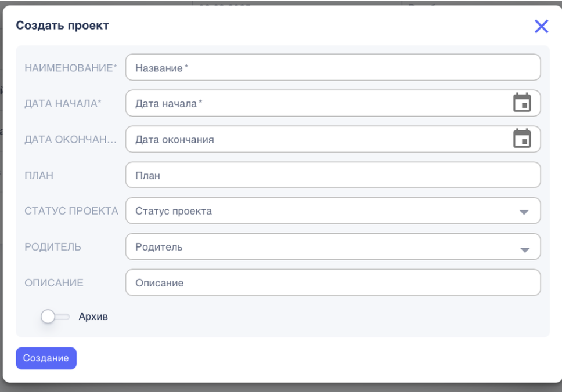562x392 pixels.
Task: Click the РОДИТЕЛЬ row label
Action: click(x=53, y=248)
